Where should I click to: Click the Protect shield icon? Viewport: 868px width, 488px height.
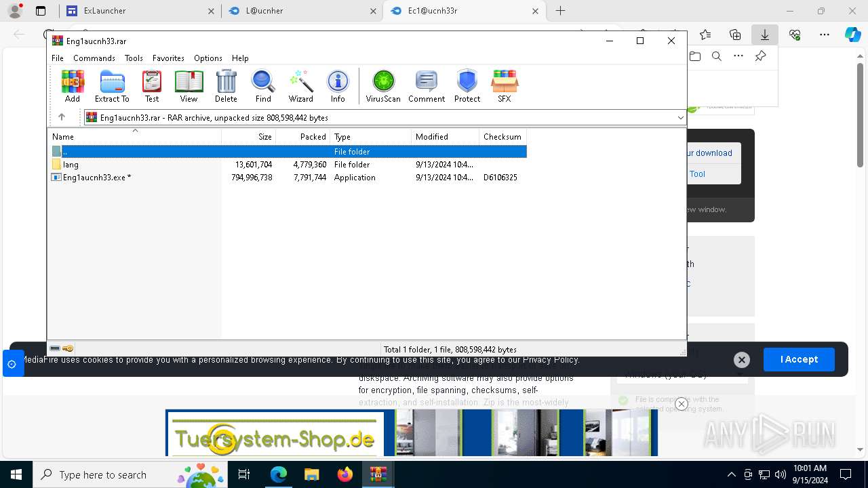[x=467, y=86]
